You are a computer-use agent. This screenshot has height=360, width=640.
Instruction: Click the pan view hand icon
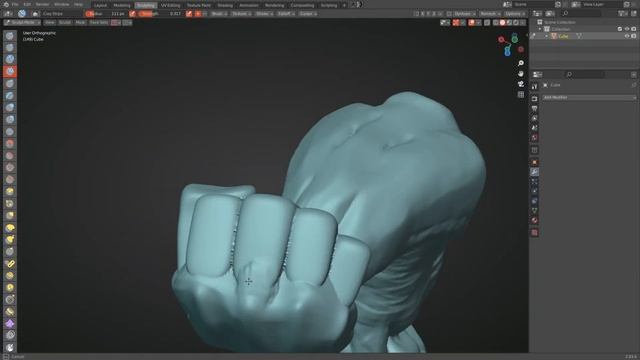[521, 74]
